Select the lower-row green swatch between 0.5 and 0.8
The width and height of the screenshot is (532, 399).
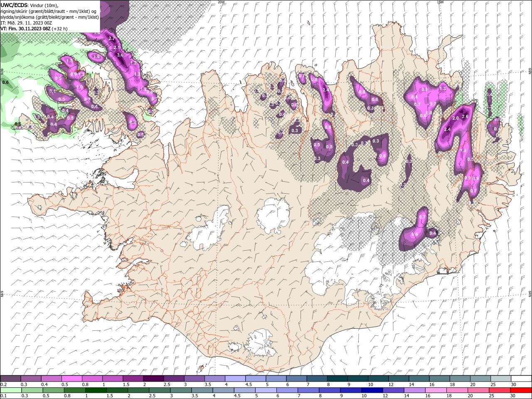[x=53, y=390]
